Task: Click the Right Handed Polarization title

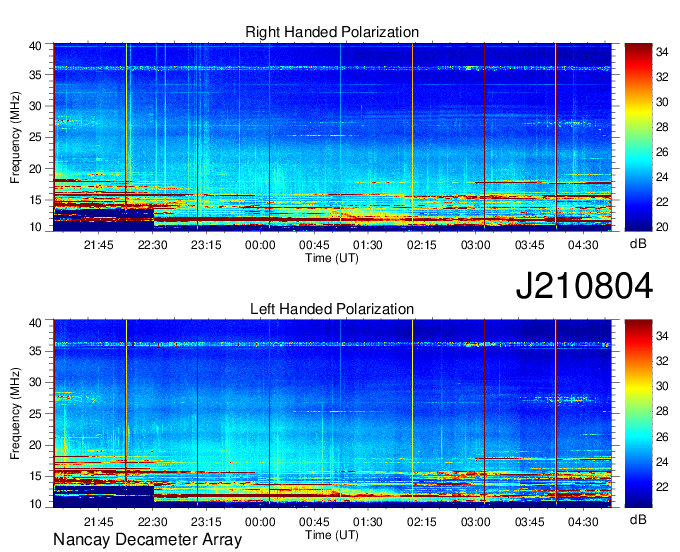Action: click(x=332, y=32)
